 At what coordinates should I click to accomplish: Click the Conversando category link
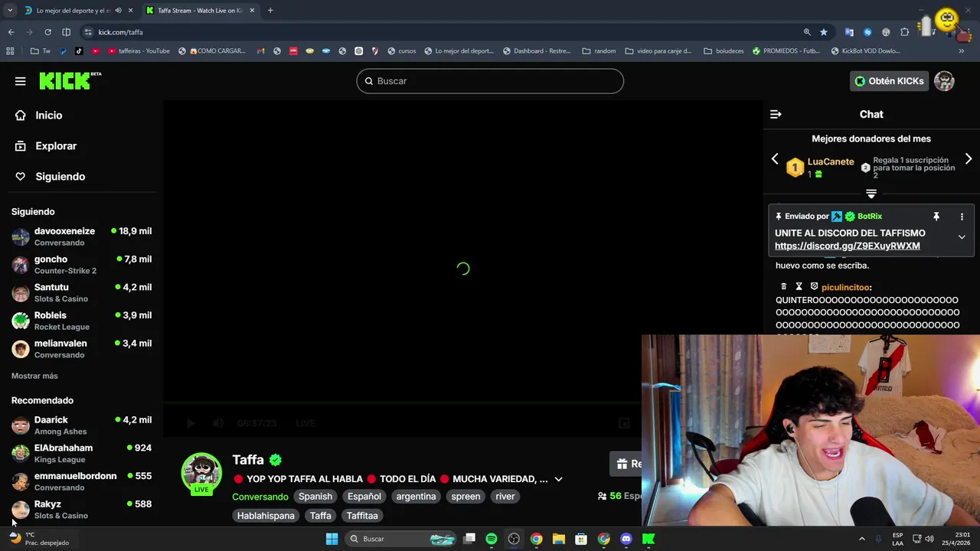(x=260, y=497)
